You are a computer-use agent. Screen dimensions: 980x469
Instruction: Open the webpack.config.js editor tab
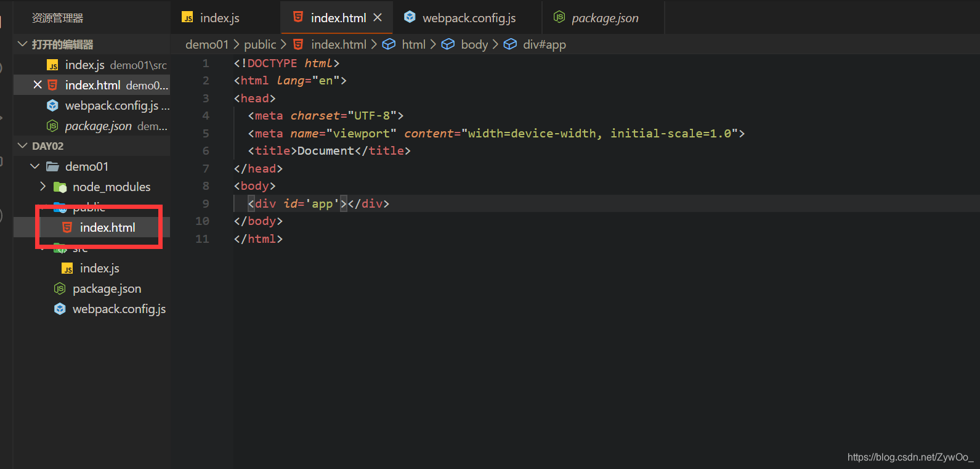click(x=468, y=18)
